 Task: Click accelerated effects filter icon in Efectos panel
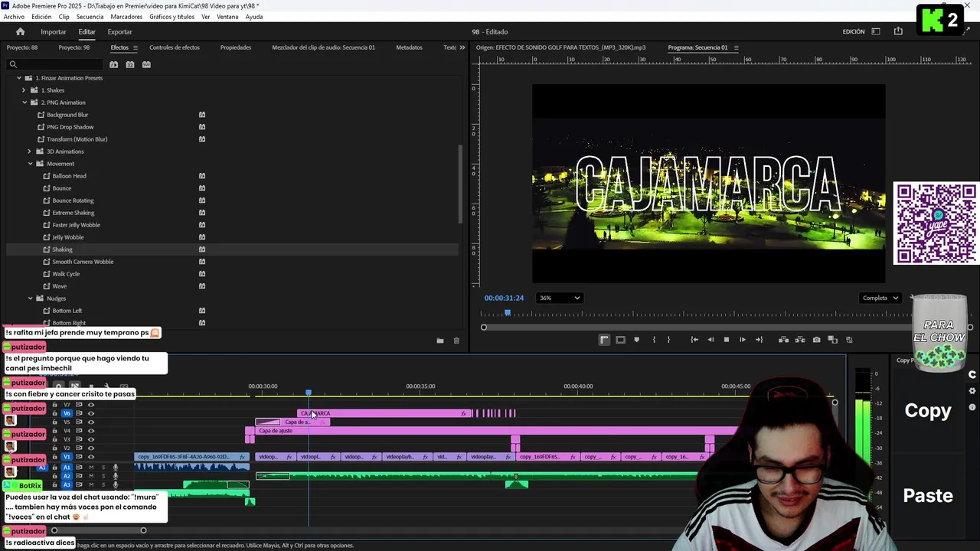click(113, 64)
